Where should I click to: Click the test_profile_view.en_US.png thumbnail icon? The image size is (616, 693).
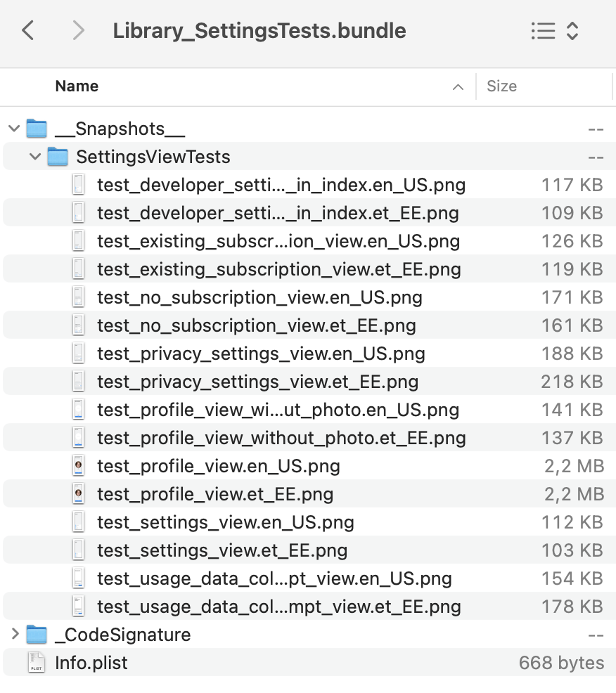click(78, 466)
